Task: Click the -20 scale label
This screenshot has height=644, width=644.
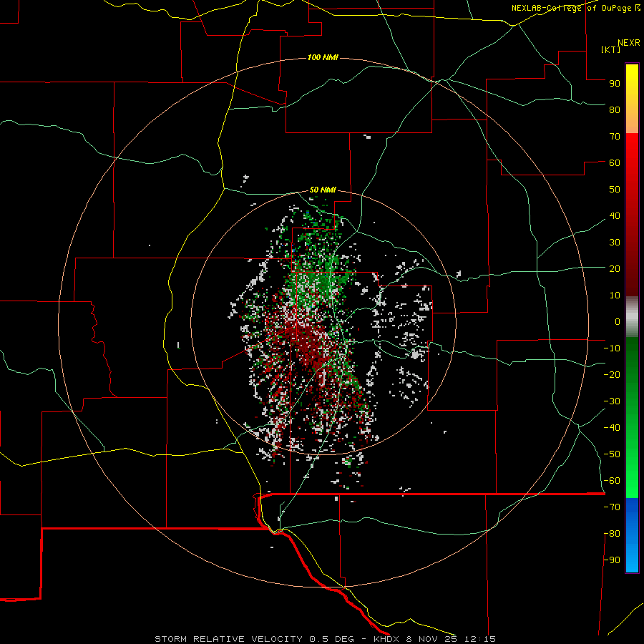Action: point(612,374)
